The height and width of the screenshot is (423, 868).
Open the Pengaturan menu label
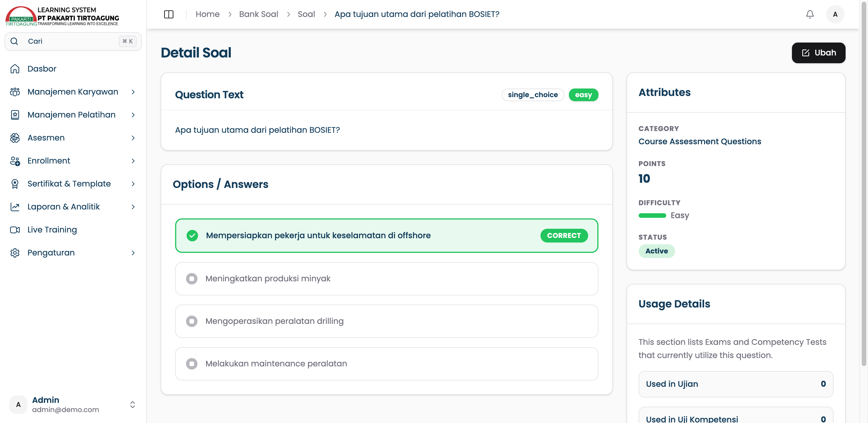[51, 252]
